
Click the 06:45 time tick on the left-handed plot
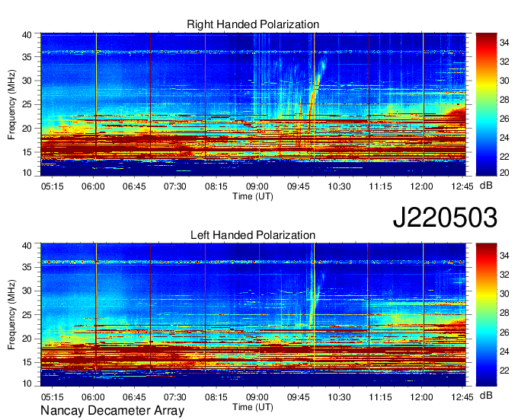pos(134,397)
